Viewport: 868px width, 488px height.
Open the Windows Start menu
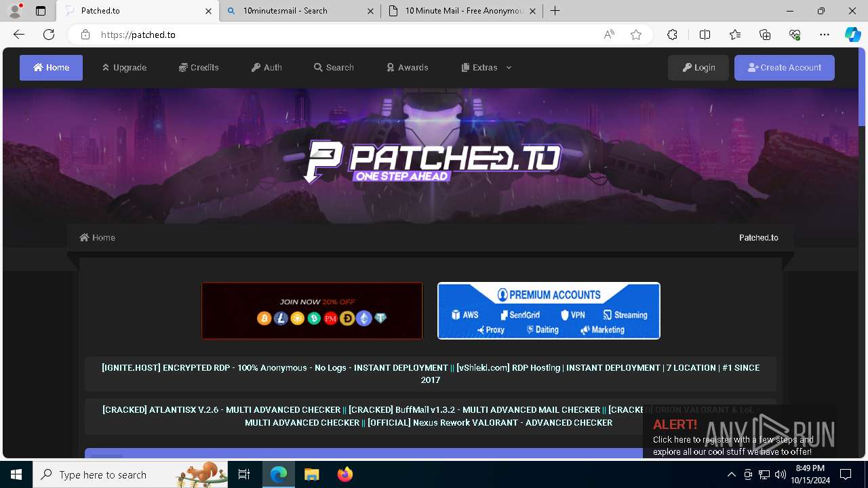pyautogui.click(x=16, y=474)
